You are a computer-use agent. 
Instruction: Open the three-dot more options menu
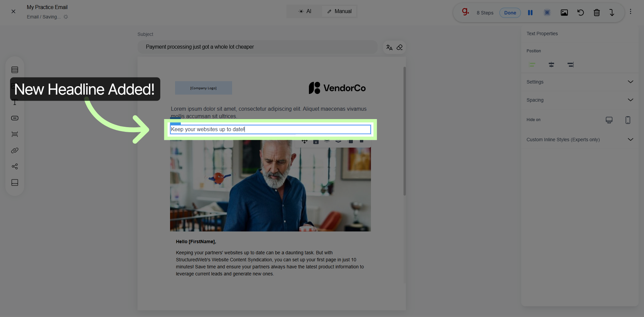coord(631,12)
